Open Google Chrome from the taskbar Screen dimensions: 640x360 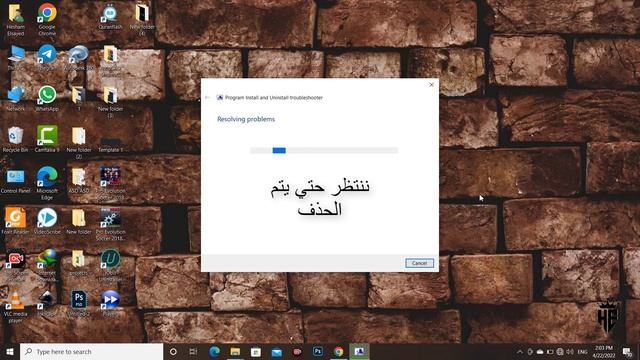coord(339,351)
